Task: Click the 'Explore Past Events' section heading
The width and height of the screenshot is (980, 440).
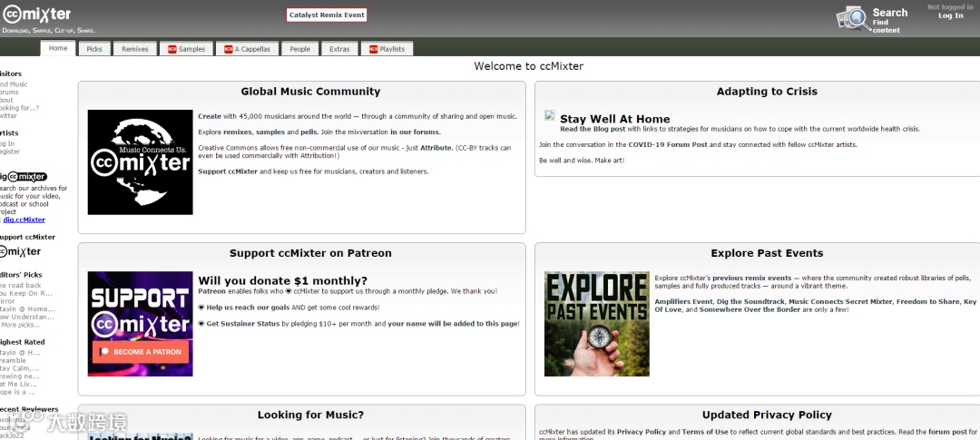Action: click(767, 253)
